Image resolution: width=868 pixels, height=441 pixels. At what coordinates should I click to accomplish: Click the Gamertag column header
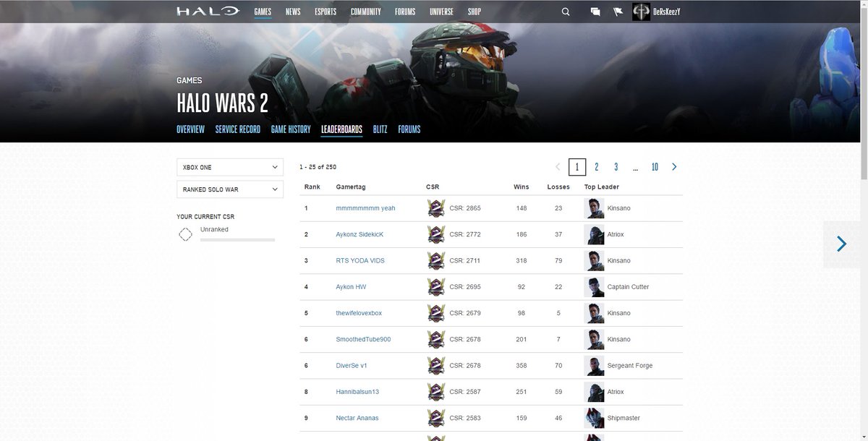[351, 187]
